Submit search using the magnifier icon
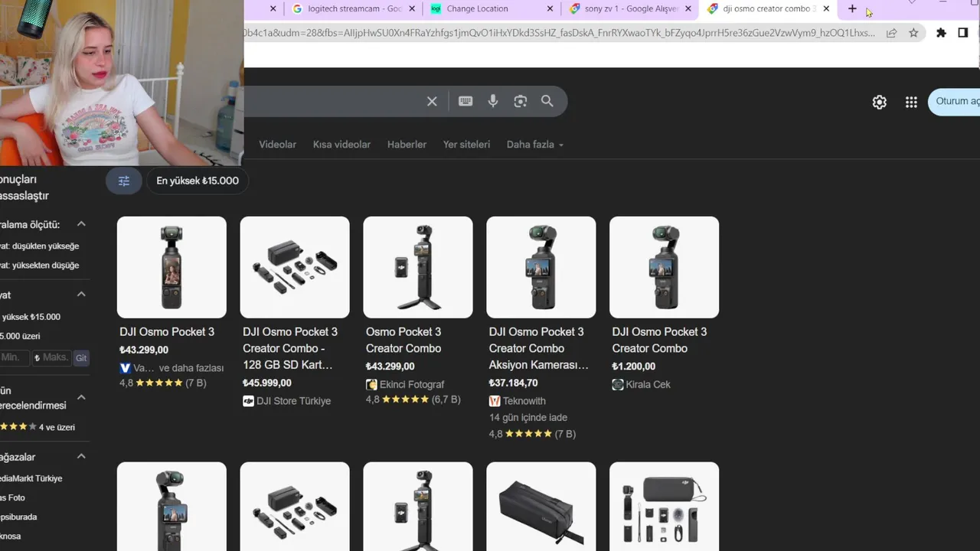Screen dimensions: 980x551 (547, 101)
